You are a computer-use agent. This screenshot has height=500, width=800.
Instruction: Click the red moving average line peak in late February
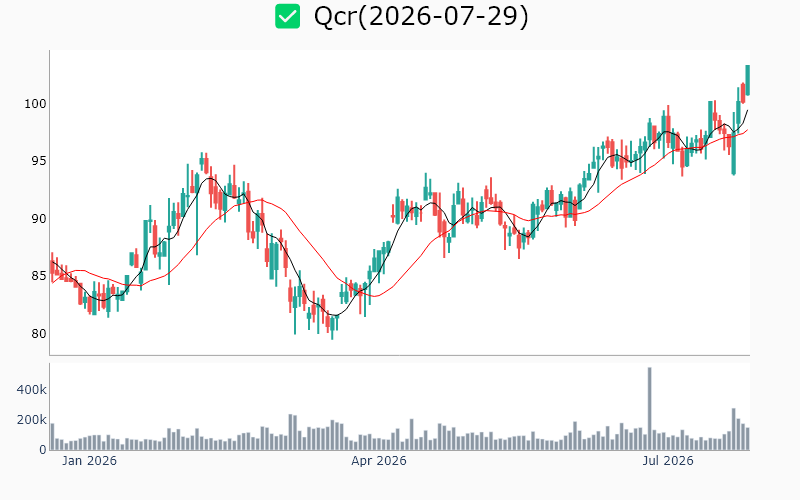click(x=262, y=199)
